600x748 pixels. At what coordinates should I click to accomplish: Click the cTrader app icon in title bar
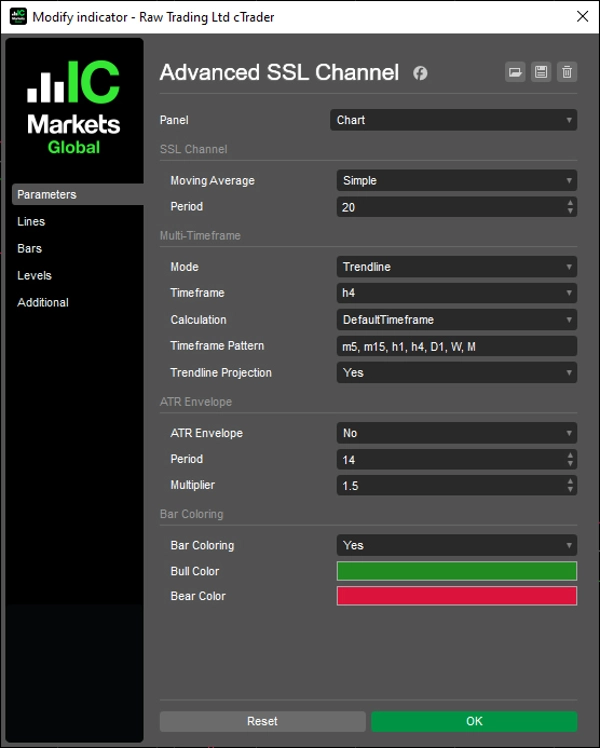click(18, 16)
